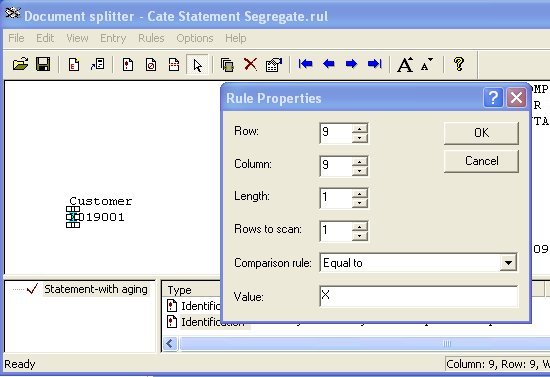The width and height of the screenshot is (550, 377).
Task: Click the red X delete icon
Action: coord(250,64)
